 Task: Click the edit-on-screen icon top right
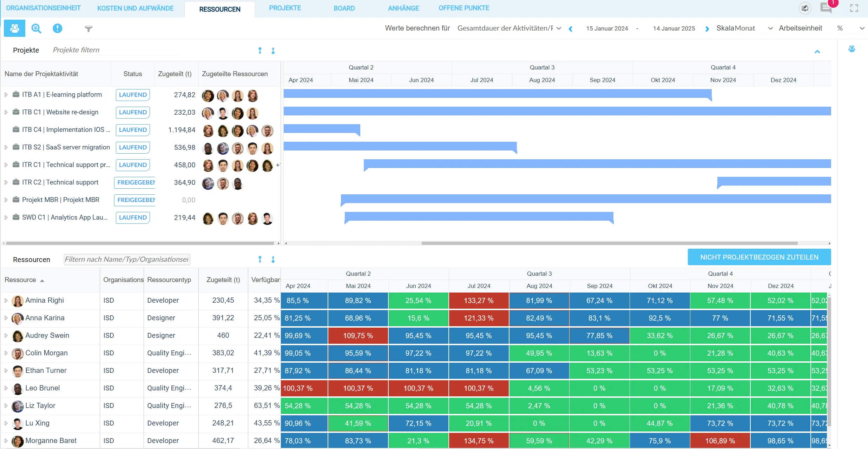(804, 8)
